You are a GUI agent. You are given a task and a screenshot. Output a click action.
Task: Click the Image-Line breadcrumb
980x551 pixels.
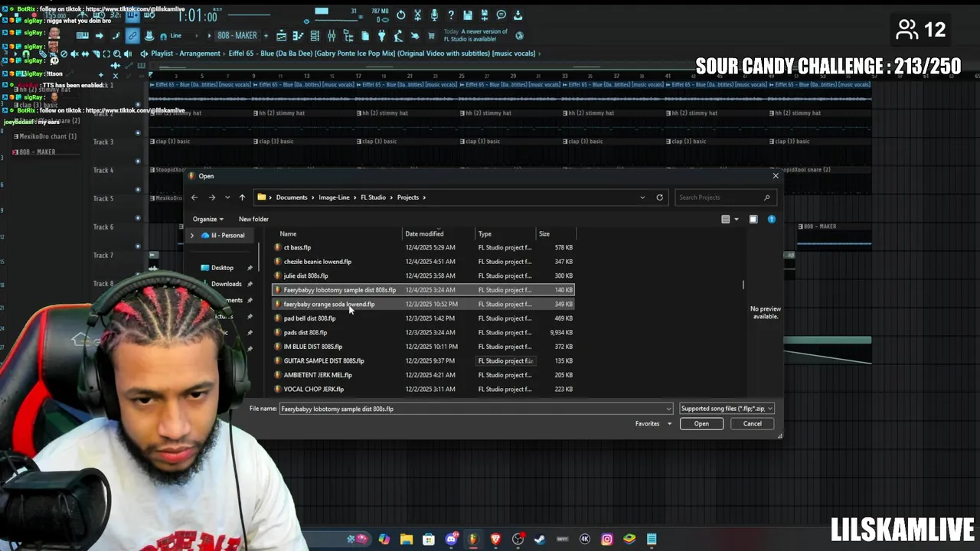(334, 197)
